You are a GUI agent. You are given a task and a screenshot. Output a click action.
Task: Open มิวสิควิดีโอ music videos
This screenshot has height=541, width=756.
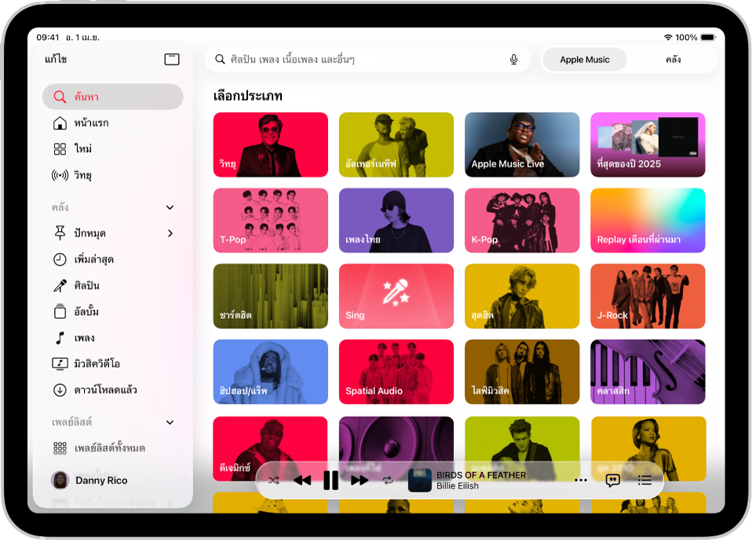tap(113, 364)
